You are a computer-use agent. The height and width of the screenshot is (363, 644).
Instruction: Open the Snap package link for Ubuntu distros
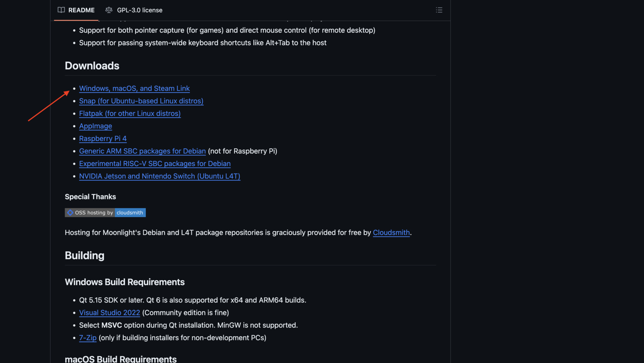coord(141,101)
